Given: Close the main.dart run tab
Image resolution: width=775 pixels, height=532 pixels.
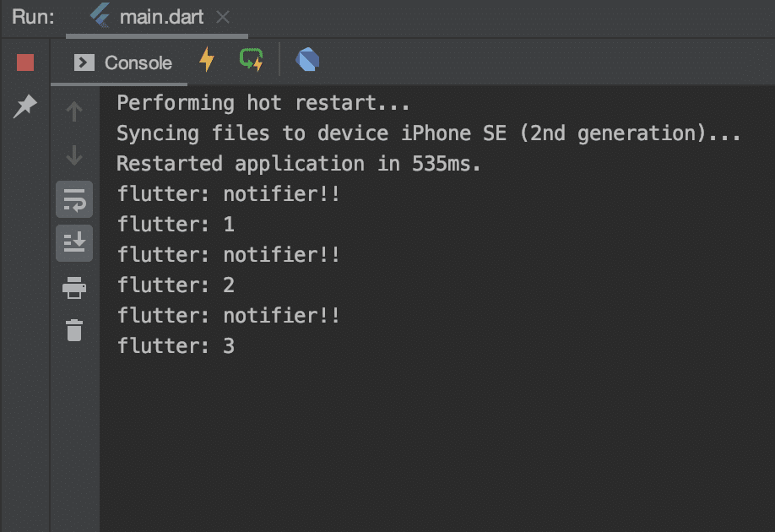Looking at the screenshot, I should pos(223,17).
